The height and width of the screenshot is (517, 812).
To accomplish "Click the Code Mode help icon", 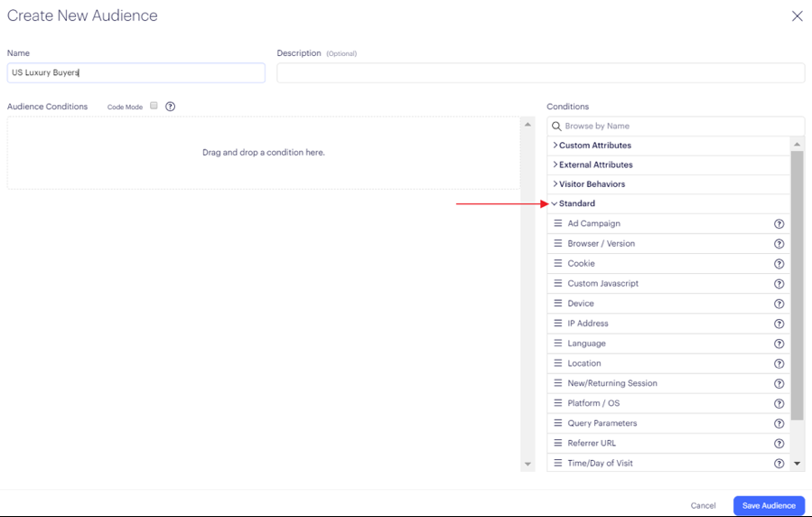I will click(170, 107).
